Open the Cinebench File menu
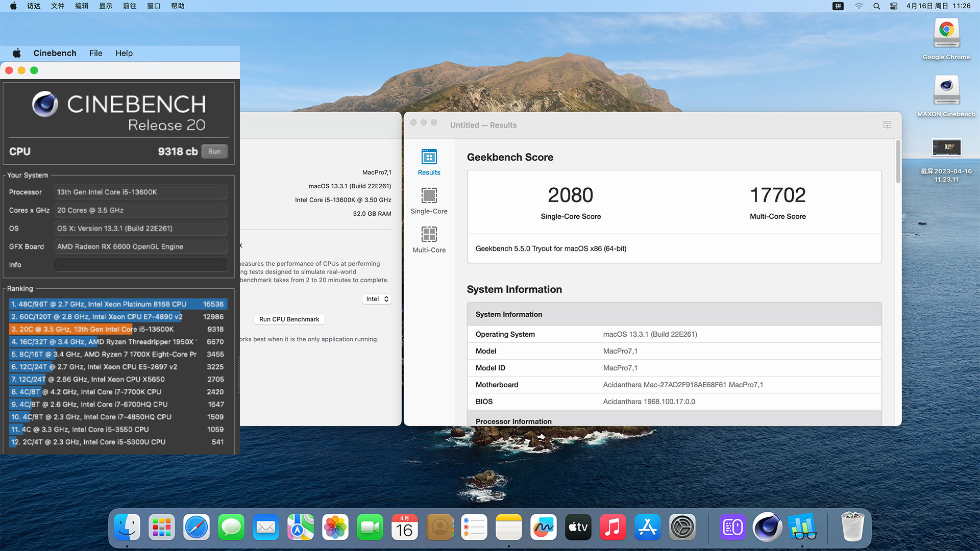The height and width of the screenshot is (551, 980). pyautogui.click(x=95, y=53)
